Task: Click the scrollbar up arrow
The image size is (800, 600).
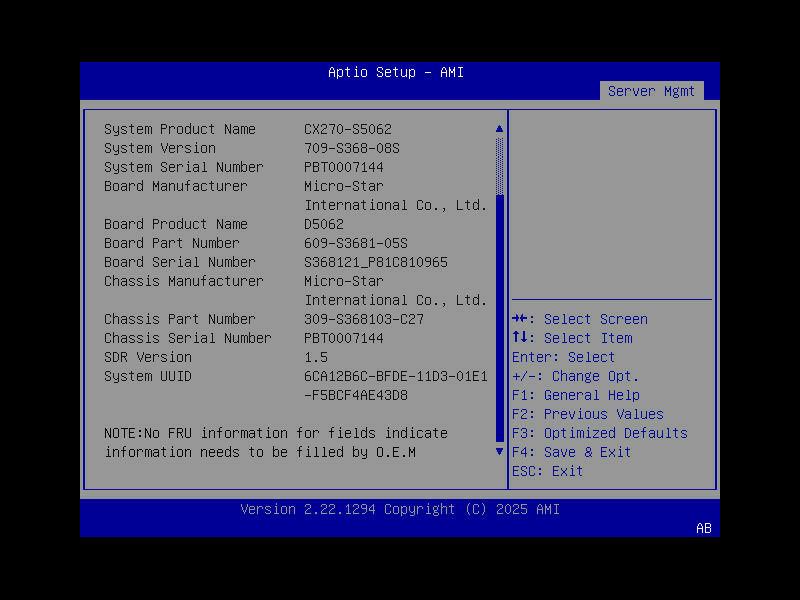Action: point(498,128)
